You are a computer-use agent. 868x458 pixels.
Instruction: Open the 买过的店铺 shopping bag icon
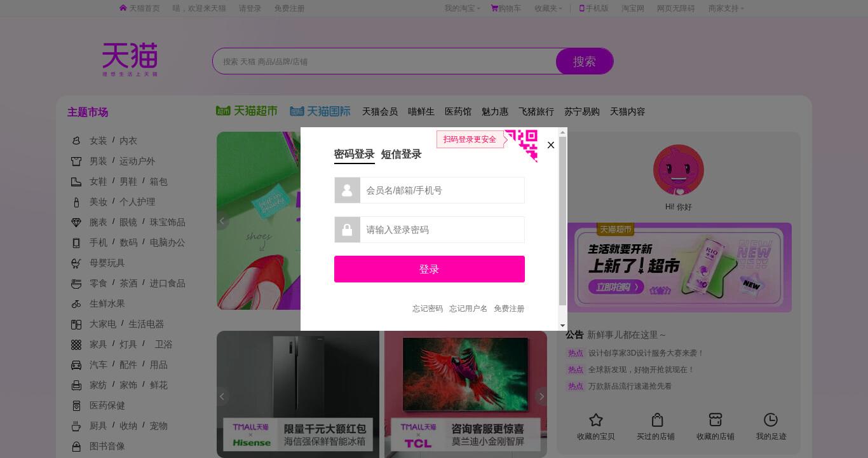click(657, 420)
